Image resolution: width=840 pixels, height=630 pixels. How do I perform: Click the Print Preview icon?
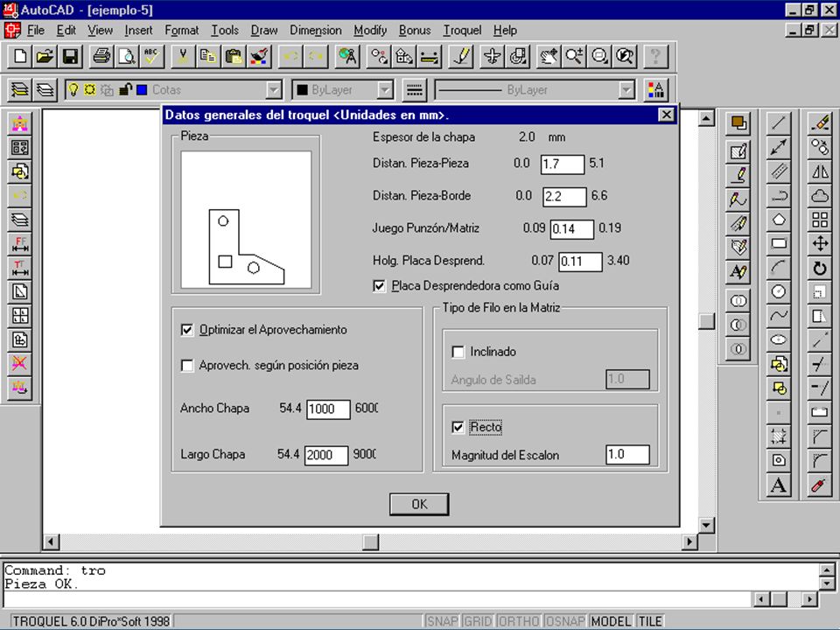click(127, 56)
